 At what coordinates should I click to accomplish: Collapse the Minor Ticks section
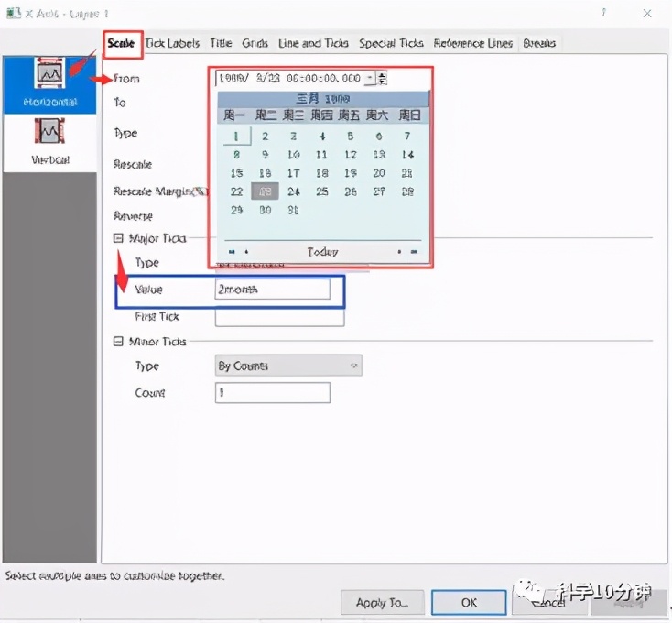click(118, 342)
